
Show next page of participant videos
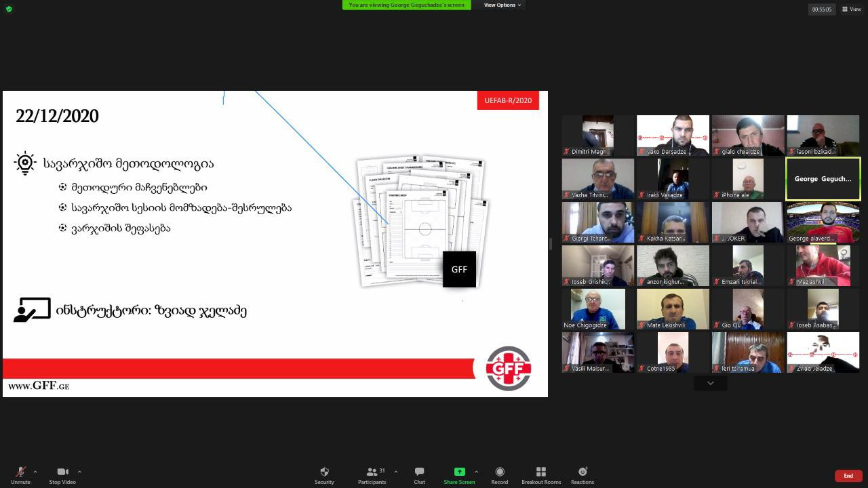click(710, 383)
